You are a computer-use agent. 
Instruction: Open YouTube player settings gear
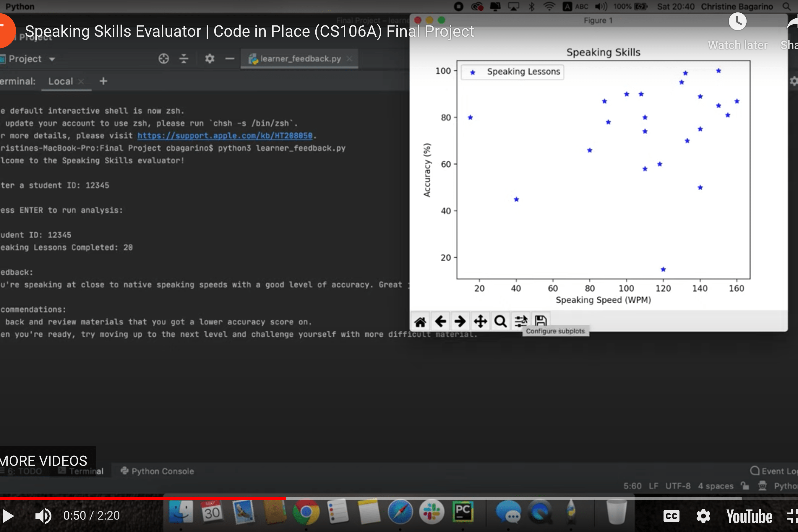703,516
